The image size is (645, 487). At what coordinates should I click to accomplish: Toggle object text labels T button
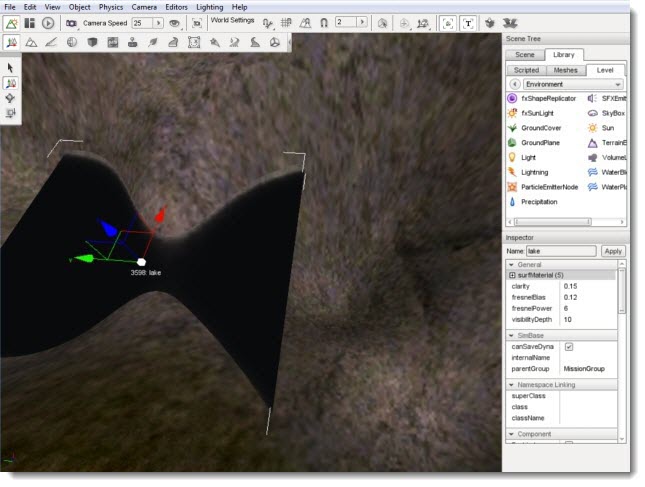(468, 23)
